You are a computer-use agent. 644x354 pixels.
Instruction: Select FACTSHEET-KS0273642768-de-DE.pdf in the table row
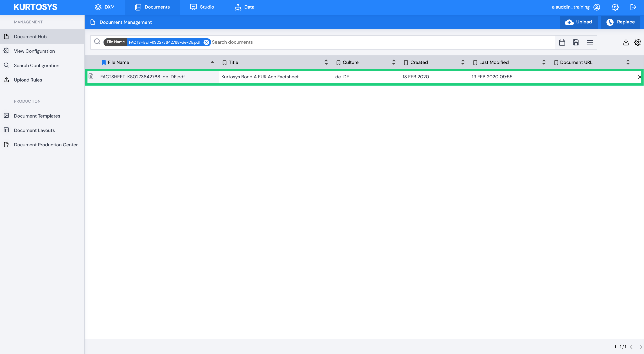click(142, 77)
